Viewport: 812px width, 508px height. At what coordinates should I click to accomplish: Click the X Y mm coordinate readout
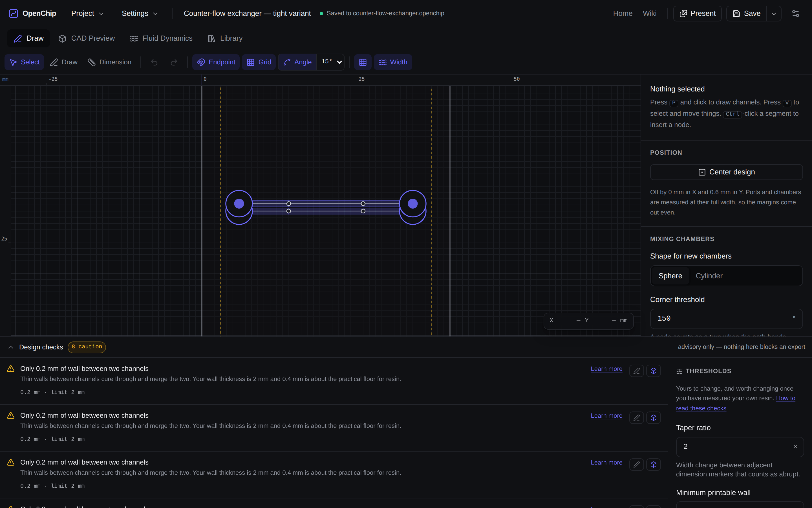pos(588,321)
